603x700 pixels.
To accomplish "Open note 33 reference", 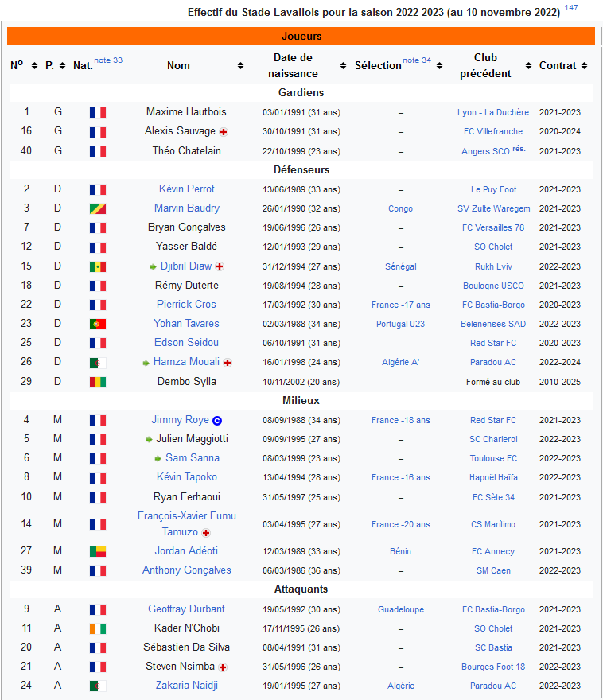I will pos(108,60).
